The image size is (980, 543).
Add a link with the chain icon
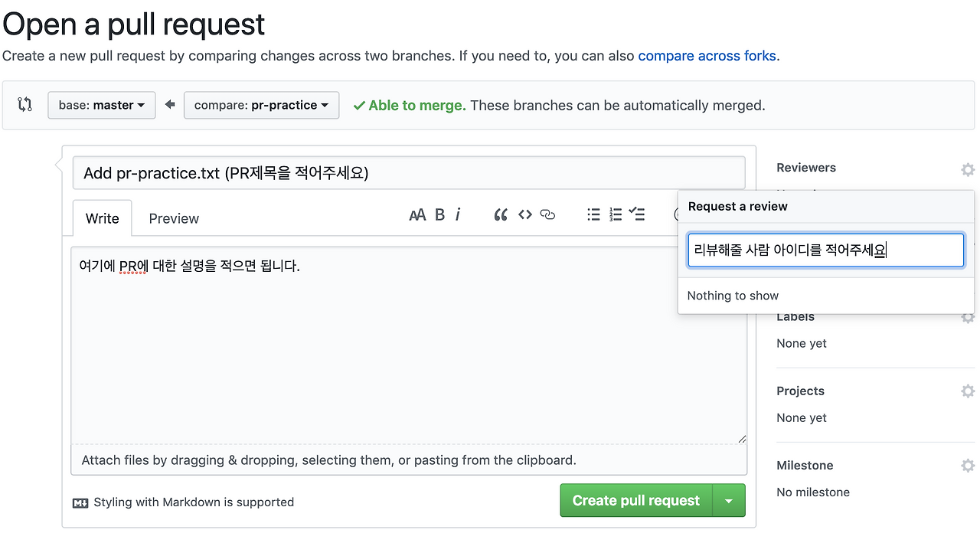point(547,215)
